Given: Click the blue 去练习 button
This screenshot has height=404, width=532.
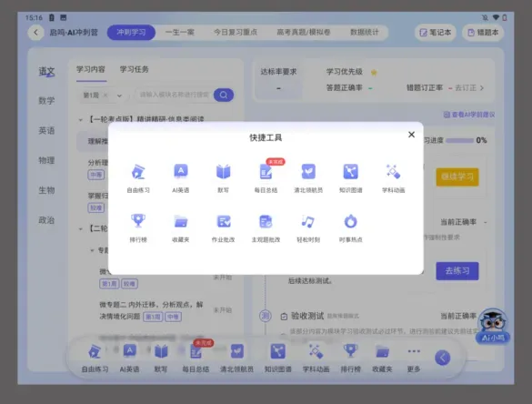Looking at the screenshot, I should tap(457, 271).
